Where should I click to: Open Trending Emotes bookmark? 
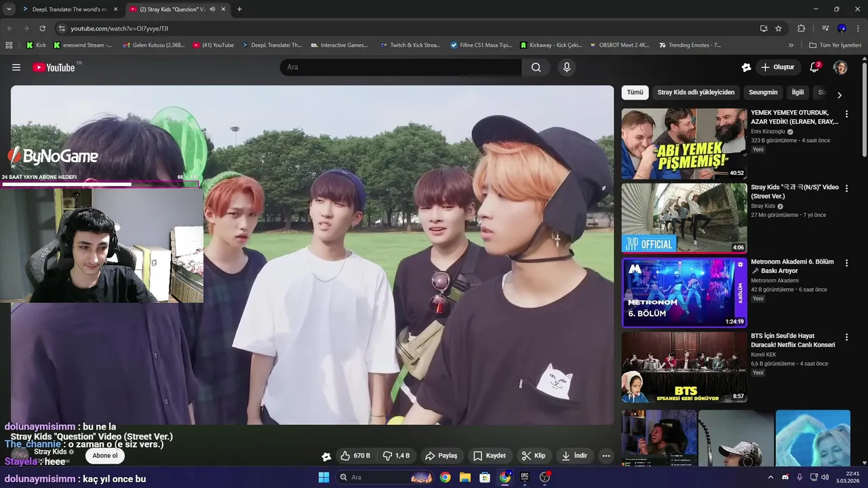click(690, 45)
